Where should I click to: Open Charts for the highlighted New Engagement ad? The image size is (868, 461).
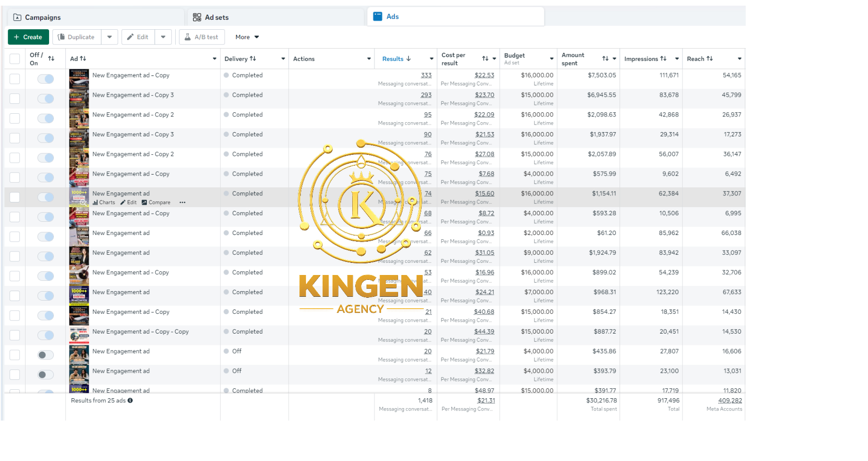point(104,202)
